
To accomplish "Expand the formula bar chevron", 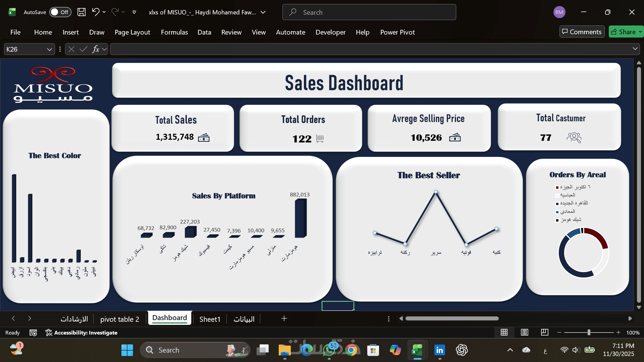I will click(635, 49).
